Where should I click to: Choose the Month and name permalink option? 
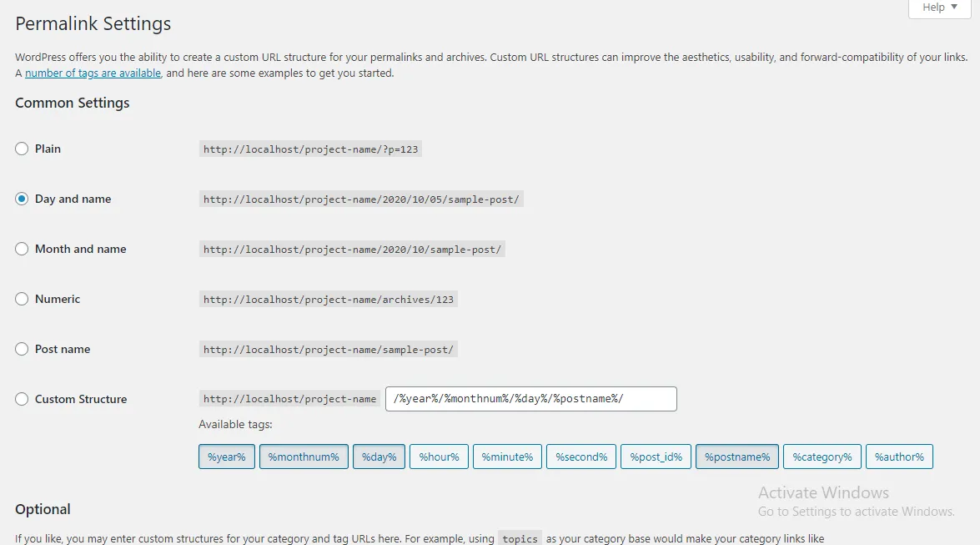(x=22, y=249)
